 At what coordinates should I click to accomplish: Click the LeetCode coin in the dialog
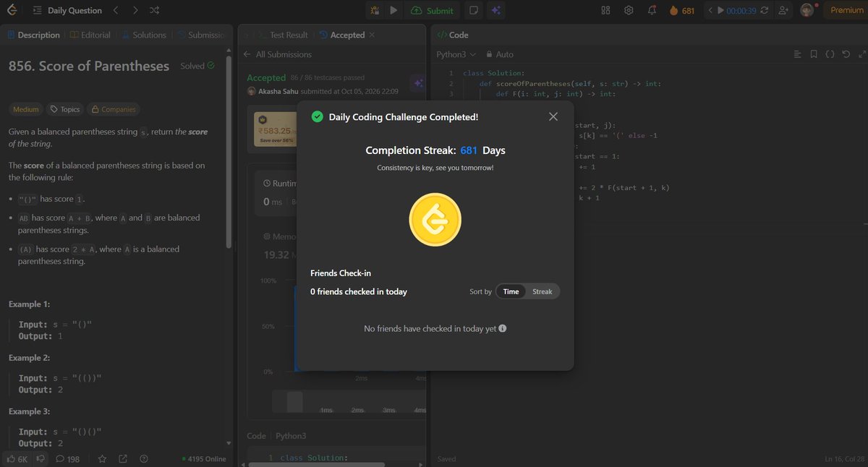click(x=435, y=220)
